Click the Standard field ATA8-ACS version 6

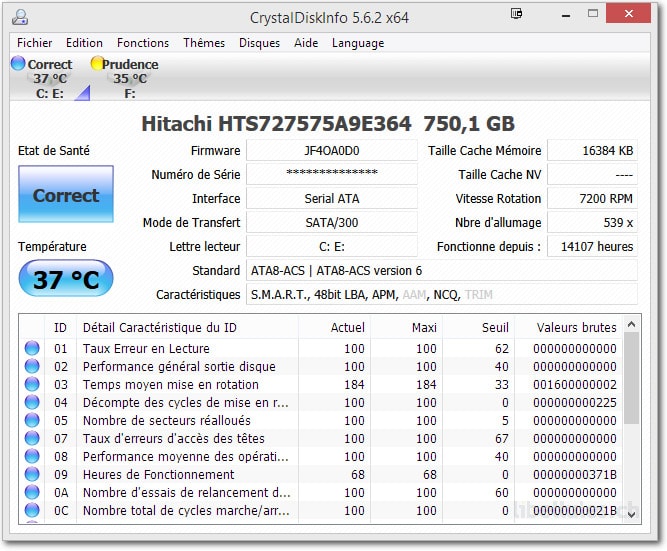[x=442, y=271]
